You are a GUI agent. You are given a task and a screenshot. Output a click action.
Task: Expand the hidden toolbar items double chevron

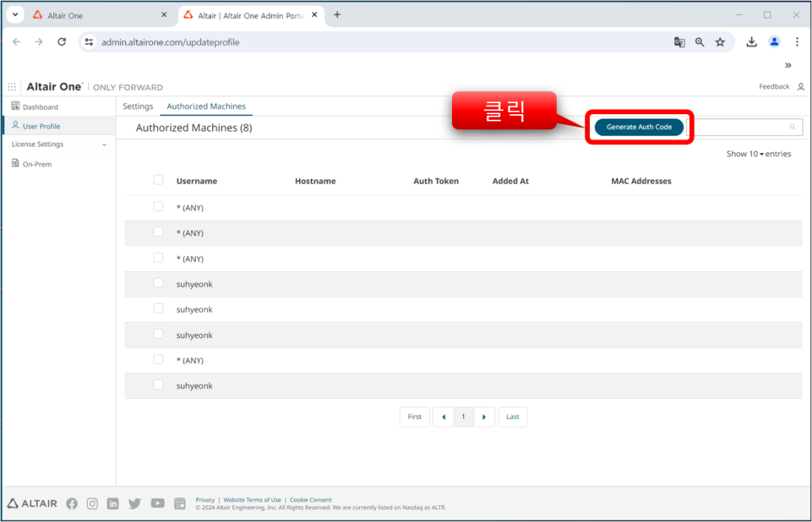click(x=787, y=65)
